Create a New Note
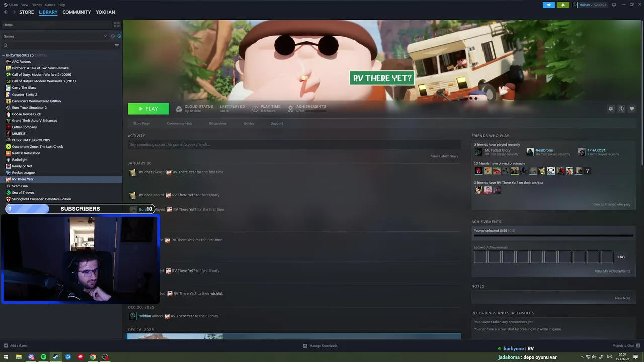The height and width of the screenshot is (362, 644). point(622,298)
